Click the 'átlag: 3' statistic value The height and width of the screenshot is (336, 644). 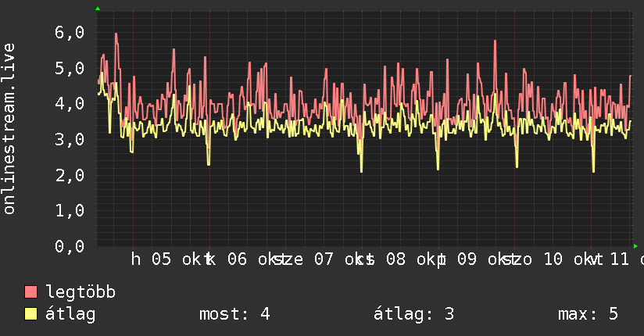414,314
